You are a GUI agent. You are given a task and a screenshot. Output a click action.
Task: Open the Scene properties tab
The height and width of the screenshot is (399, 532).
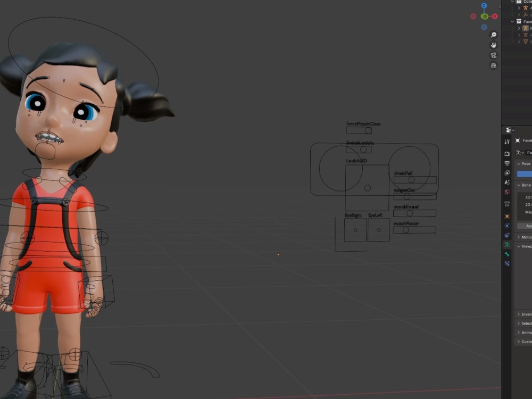507,182
